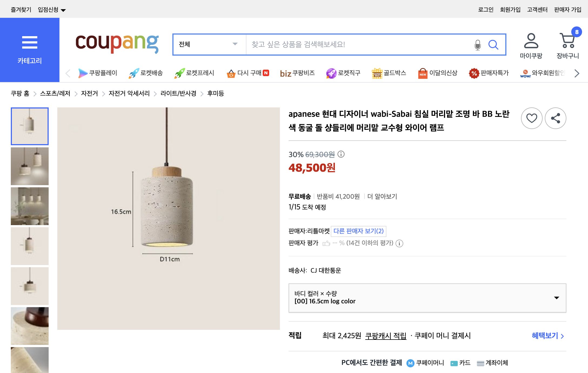Click 다른 판매자 보기(2) button
The height and width of the screenshot is (373, 588).
coord(358,231)
